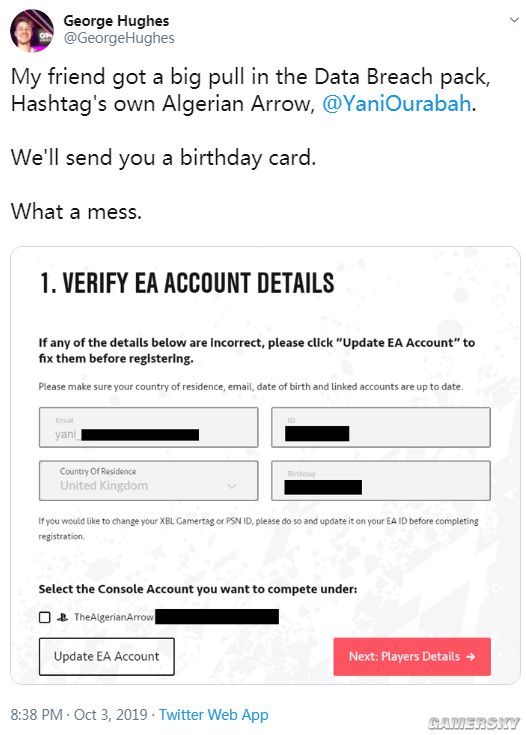Click the Update EA Account button
Viewport: 526px width, 735px height.
tap(106, 656)
